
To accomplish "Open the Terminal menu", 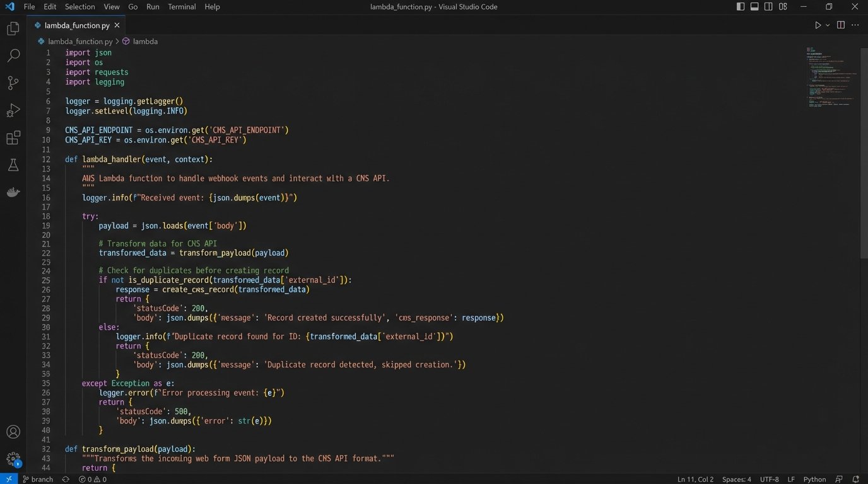I will (181, 6).
